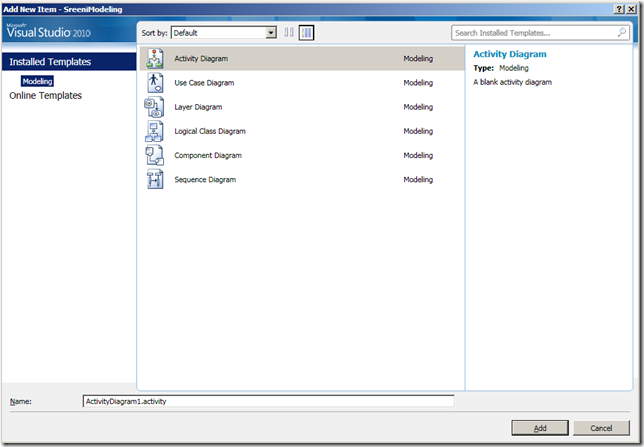Select the "Activity Diagram" list label

(x=201, y=58)
